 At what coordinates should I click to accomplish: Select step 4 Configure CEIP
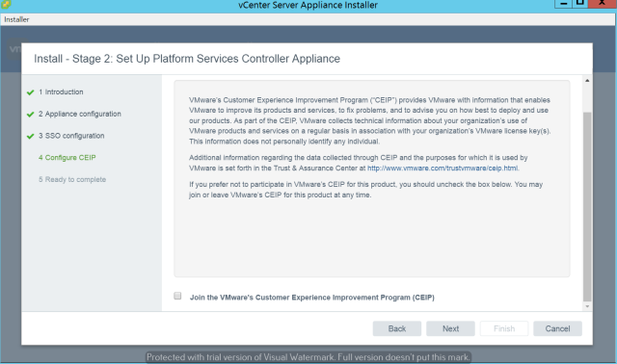[x=67, y=158]
